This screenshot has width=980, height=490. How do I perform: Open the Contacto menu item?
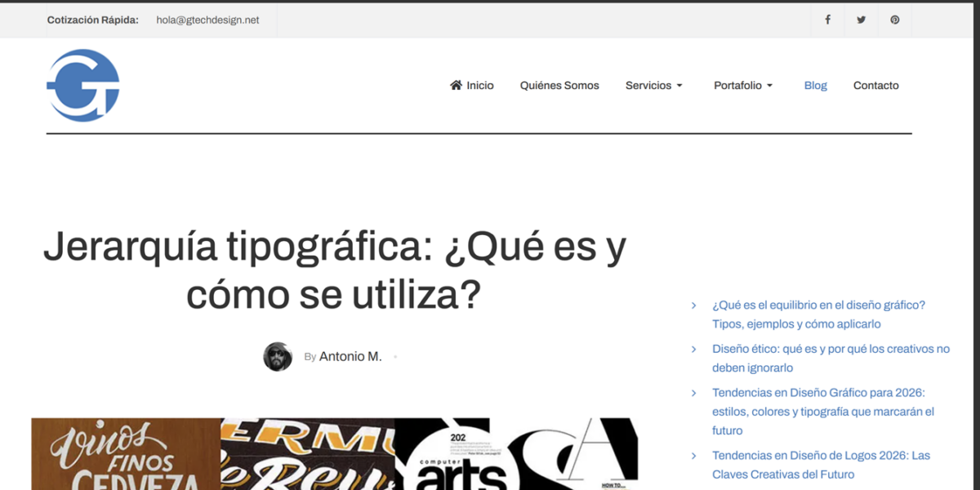(x=876, y=86)
